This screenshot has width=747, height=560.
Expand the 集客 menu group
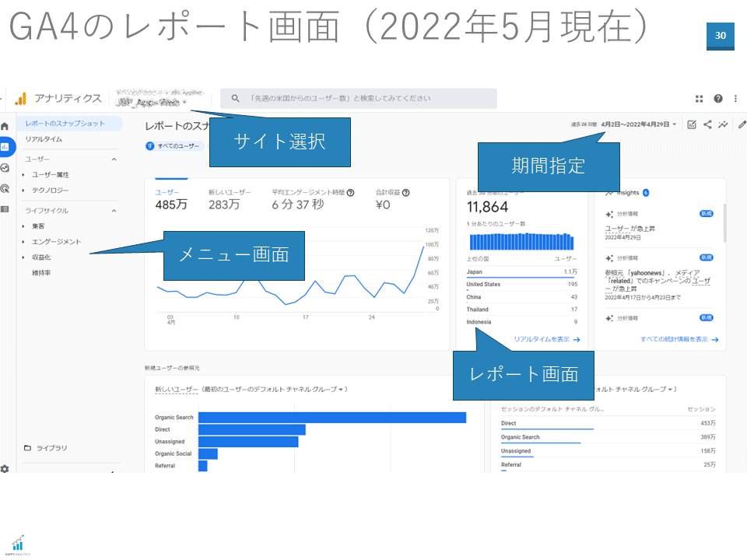pyautogui.click(x=23, y=226)
